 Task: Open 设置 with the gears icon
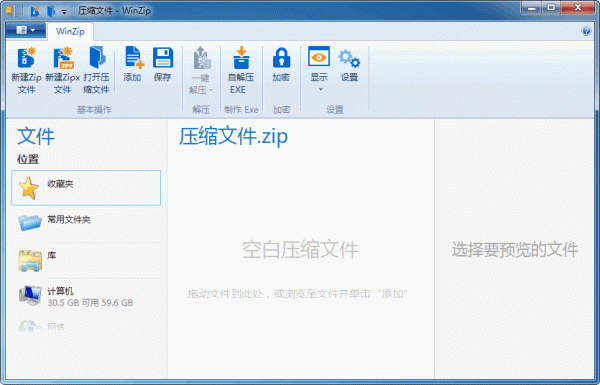[349, 64]
